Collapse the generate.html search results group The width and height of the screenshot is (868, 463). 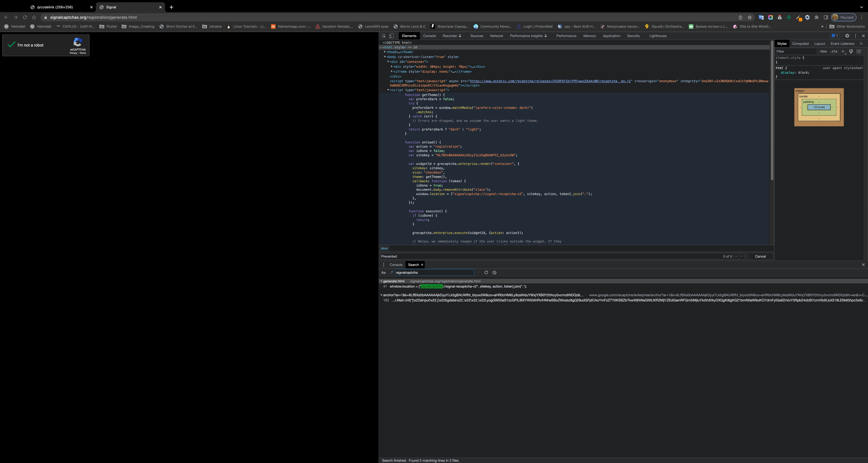click(381, 281)
